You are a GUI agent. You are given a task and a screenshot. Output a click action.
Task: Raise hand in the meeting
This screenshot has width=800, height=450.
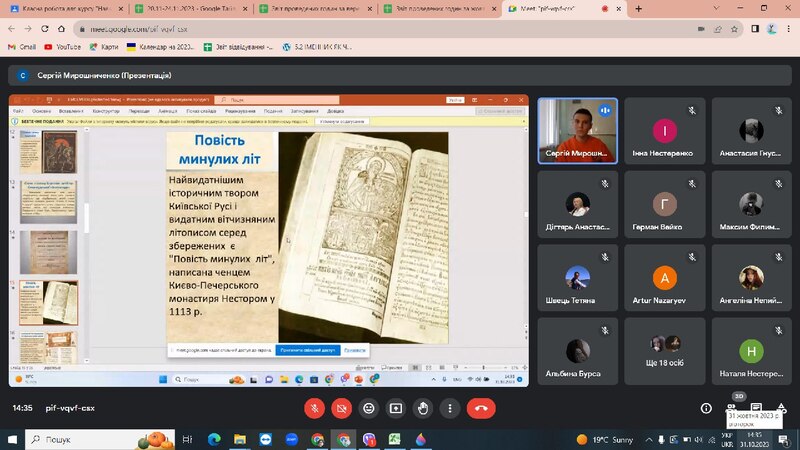pos(422,408)
